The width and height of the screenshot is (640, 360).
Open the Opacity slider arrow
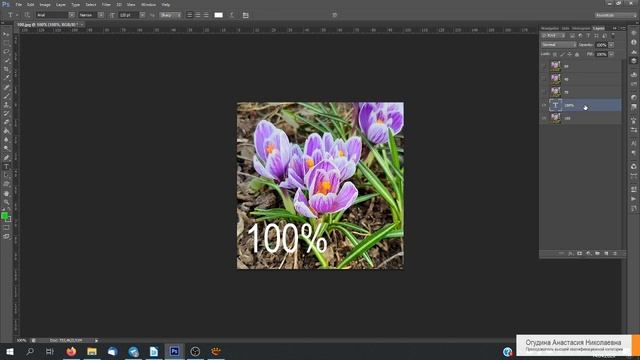(x=611, y=44)
